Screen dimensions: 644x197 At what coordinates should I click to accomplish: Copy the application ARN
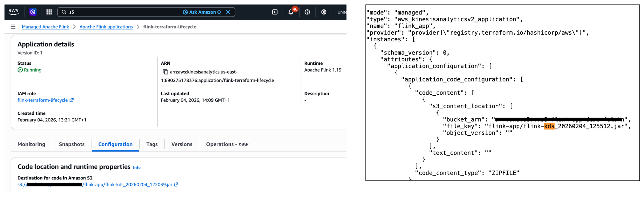pyautogui.click(x=165, y=72)
